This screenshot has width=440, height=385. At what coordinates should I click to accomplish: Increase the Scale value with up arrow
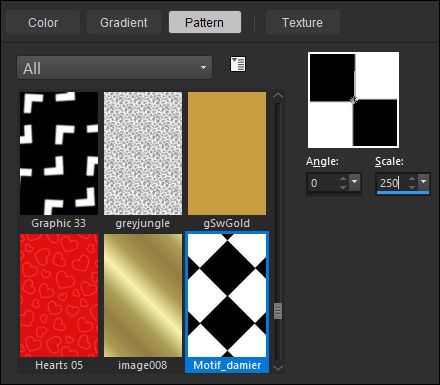coord(412,179)
